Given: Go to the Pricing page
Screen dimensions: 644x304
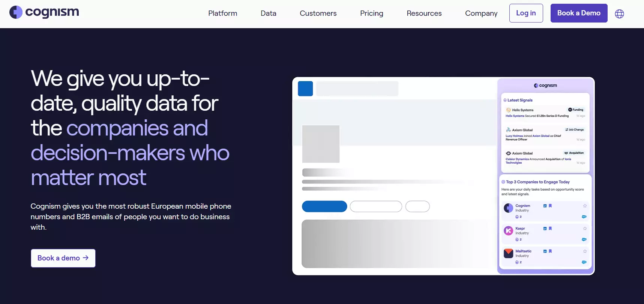Looking at the screenshot, I should pyautogui.click(x=372, y=14).
